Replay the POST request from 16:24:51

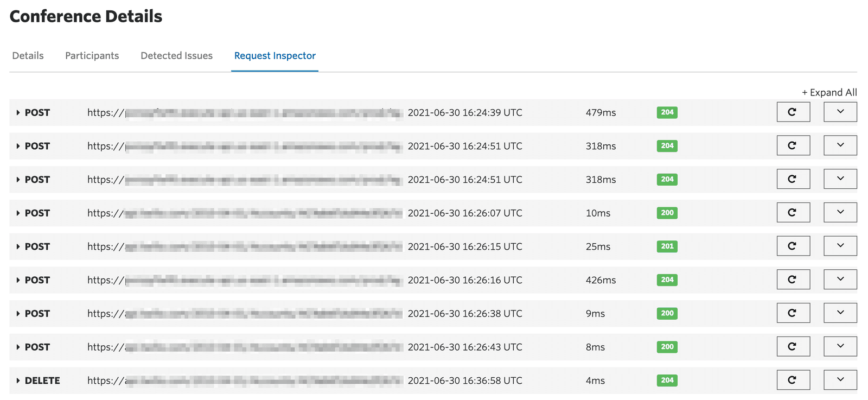(793, 145)
